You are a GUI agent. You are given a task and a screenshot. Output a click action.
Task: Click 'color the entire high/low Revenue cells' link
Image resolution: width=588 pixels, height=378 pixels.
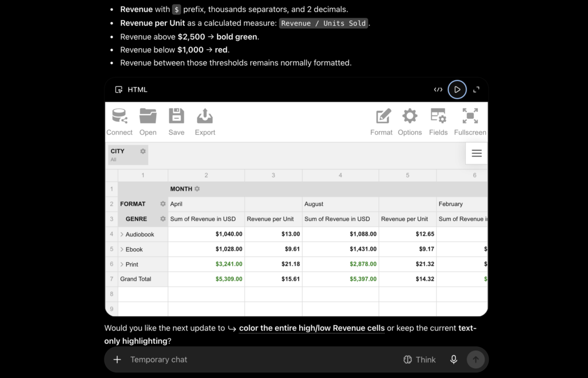312,328
